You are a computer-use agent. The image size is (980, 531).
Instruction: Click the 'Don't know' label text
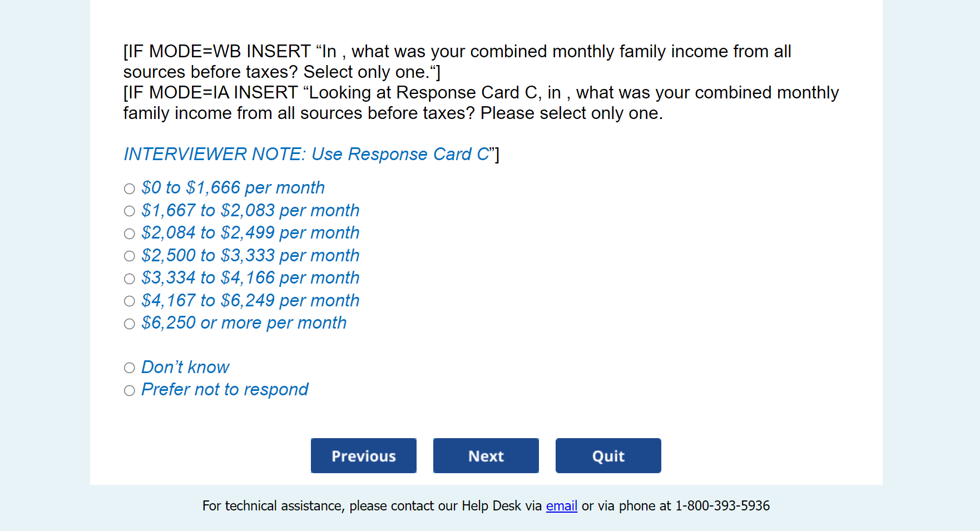pyautogui.click(x=185, y=368)
